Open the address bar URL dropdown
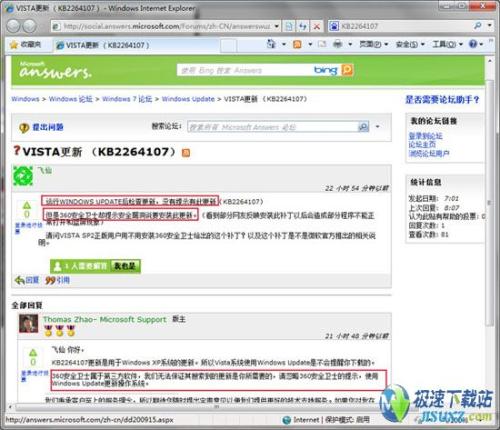 (277, 26)
